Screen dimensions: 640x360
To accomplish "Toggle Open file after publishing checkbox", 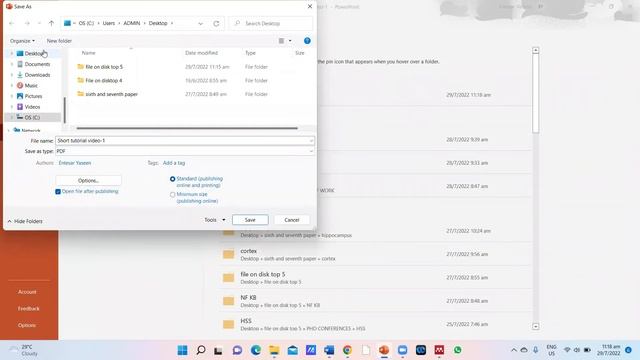I will (x=58, y=191).
